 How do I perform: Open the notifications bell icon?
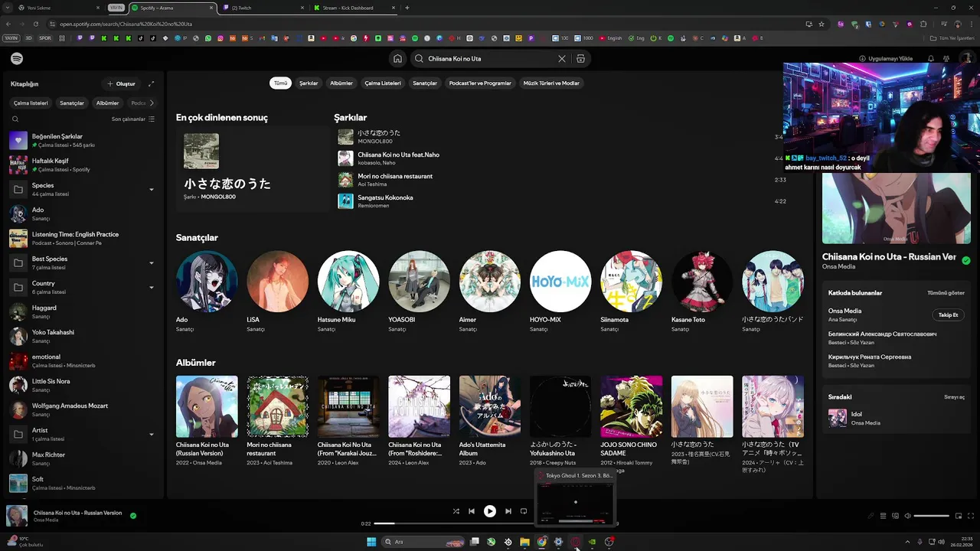tap(931, 59)
